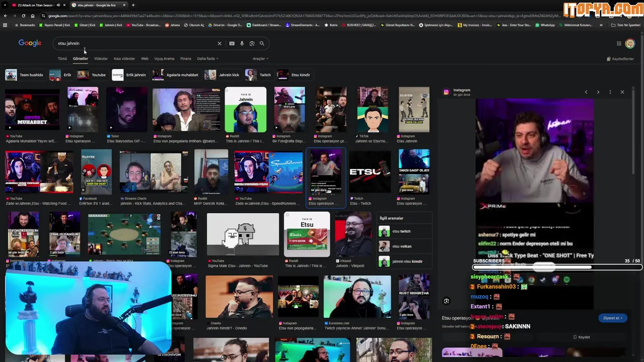Viewport: 644px width, 362px height.
Task: Expand the Daha fazla menu
Action: [207, 59]
